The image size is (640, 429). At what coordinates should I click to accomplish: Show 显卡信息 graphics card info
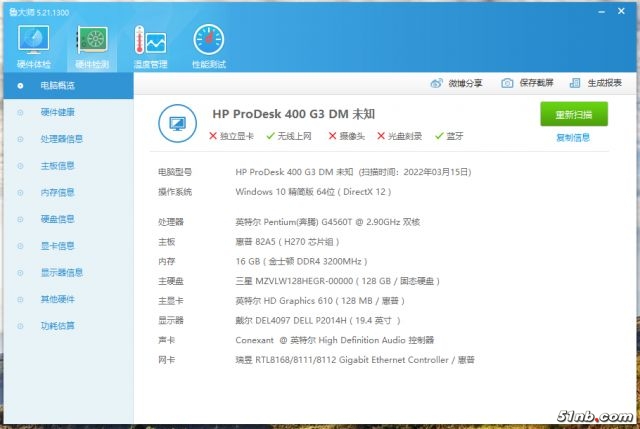(57, 246)
